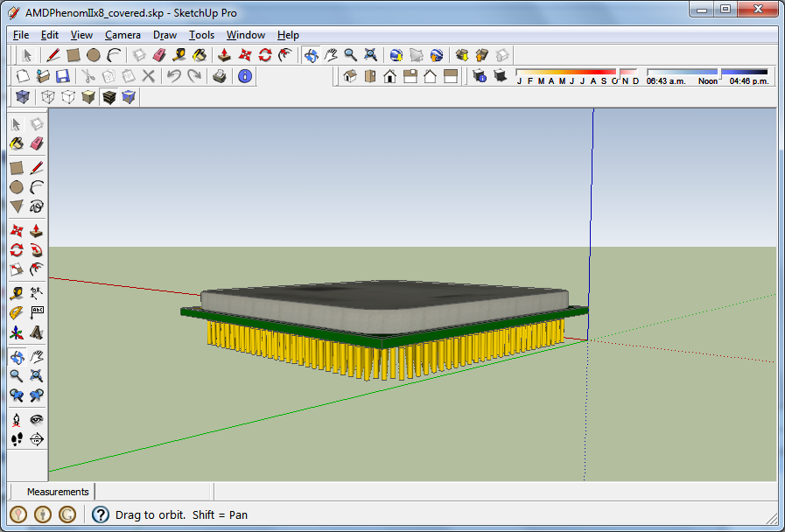The image size is (785, 532).
Task: Open the File menu
Action: pyautogui.click(x=20, y=35)
